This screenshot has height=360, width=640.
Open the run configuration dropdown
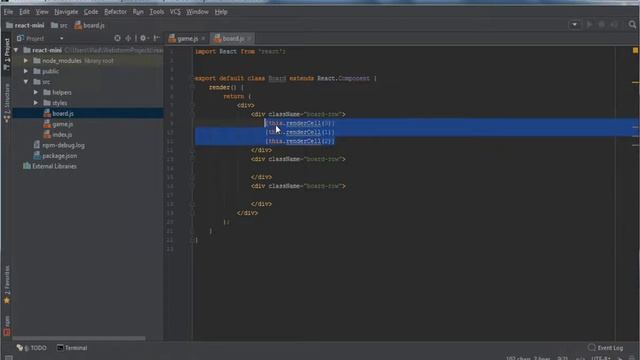pos(574,25)
